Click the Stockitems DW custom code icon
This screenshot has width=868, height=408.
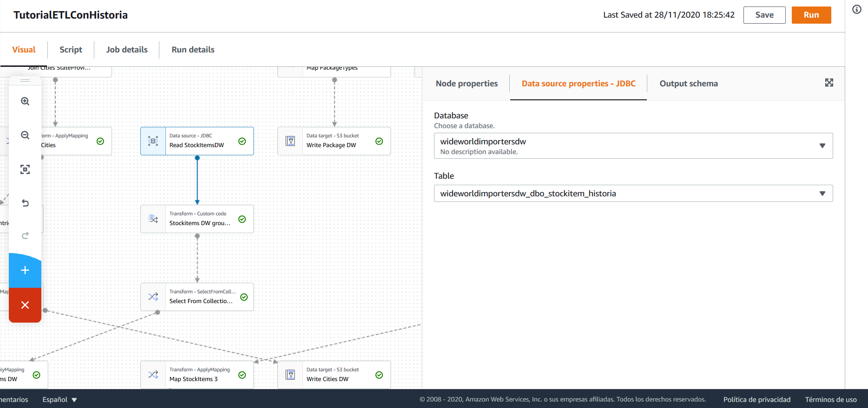(x=153, y=219)
